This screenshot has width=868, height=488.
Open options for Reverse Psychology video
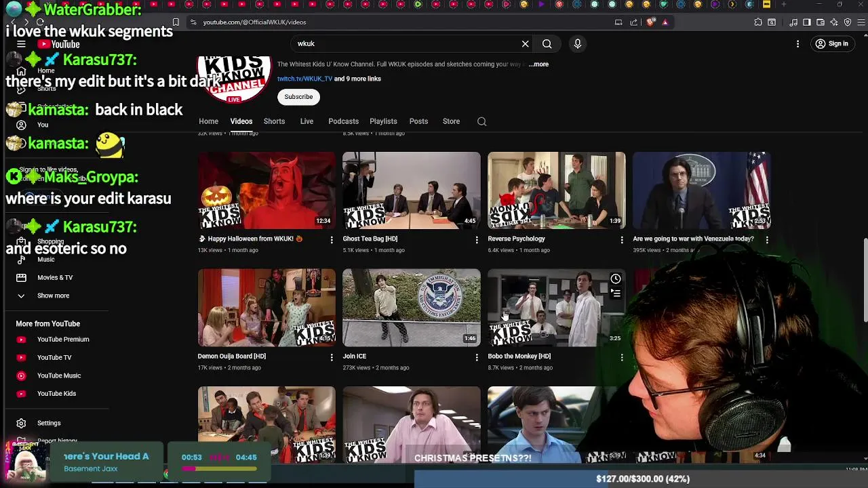[622, 239]
